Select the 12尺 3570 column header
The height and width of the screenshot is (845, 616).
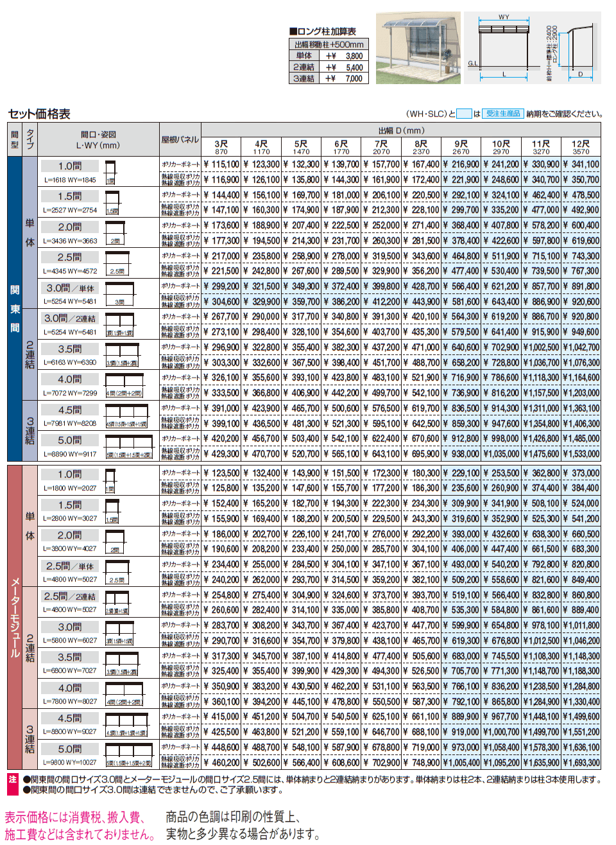coord(581,147)
